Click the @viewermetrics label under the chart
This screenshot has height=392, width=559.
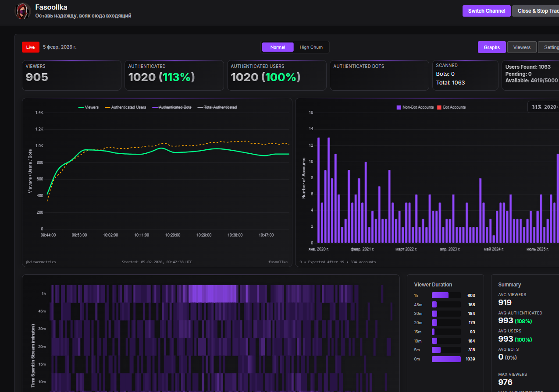coord(41,262)
